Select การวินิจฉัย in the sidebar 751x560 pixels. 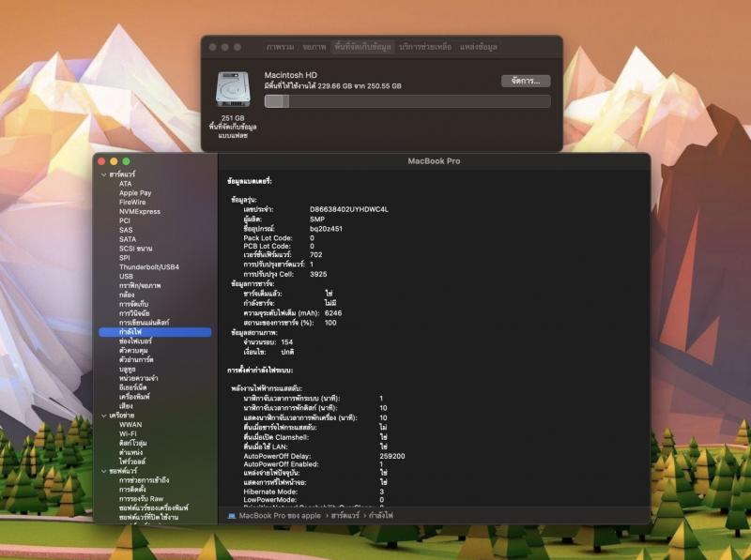pyautogui.click(x=134, y=313)
